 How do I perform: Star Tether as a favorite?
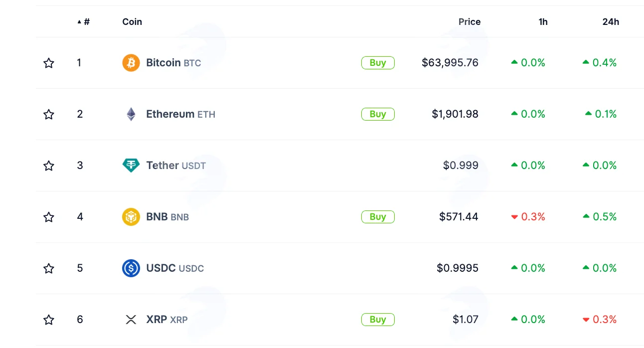point(48,166)
